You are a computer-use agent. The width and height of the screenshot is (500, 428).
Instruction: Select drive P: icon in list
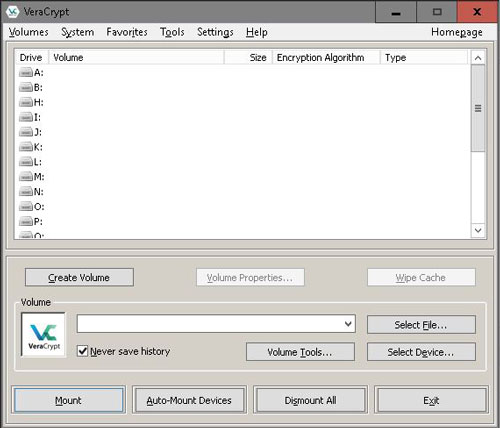tap(26, 221)
